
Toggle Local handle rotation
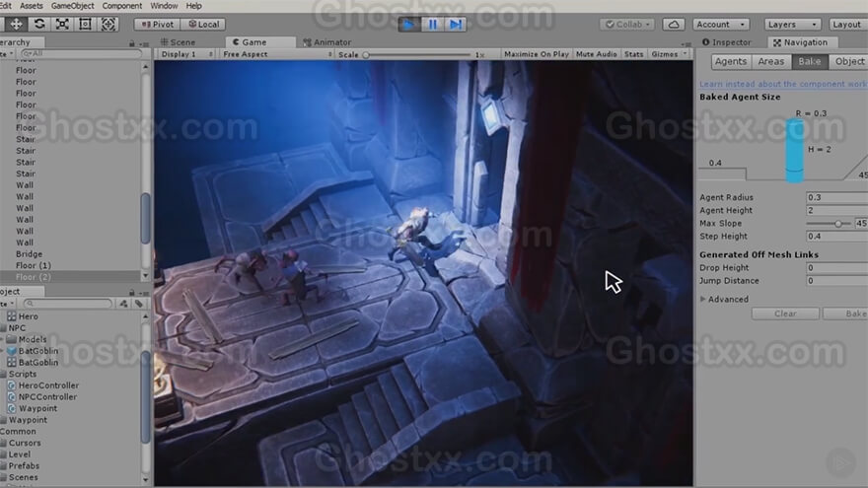coord(203,25)
